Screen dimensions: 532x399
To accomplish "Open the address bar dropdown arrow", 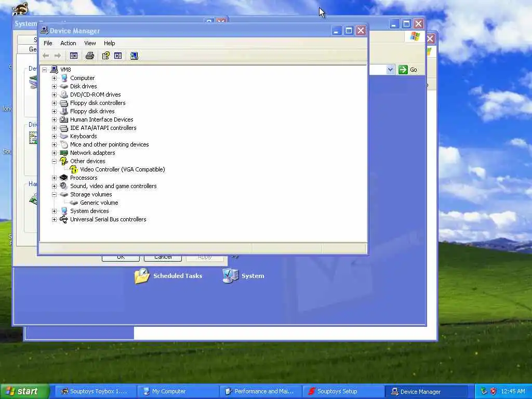I will tap(390, 70).
